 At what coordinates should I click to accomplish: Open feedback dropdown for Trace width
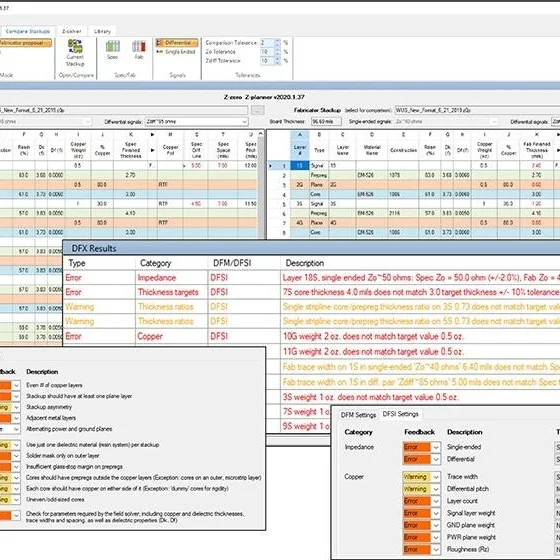click(x=436, y=477)
